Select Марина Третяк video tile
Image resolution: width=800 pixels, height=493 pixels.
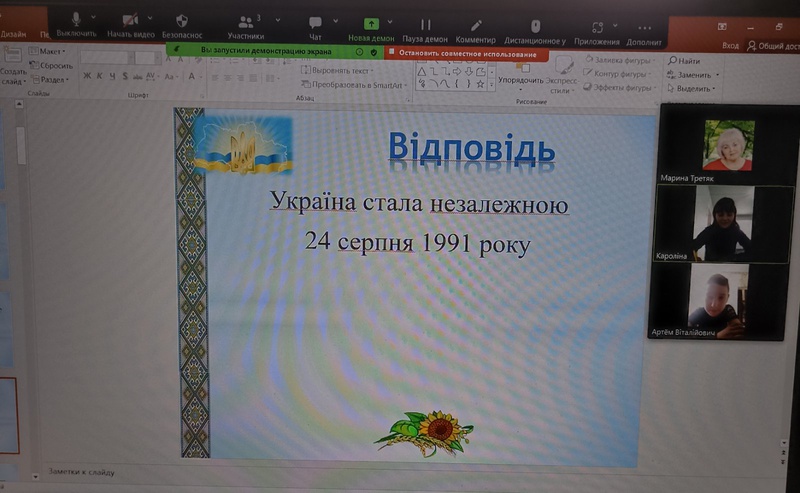pos(728,144)
